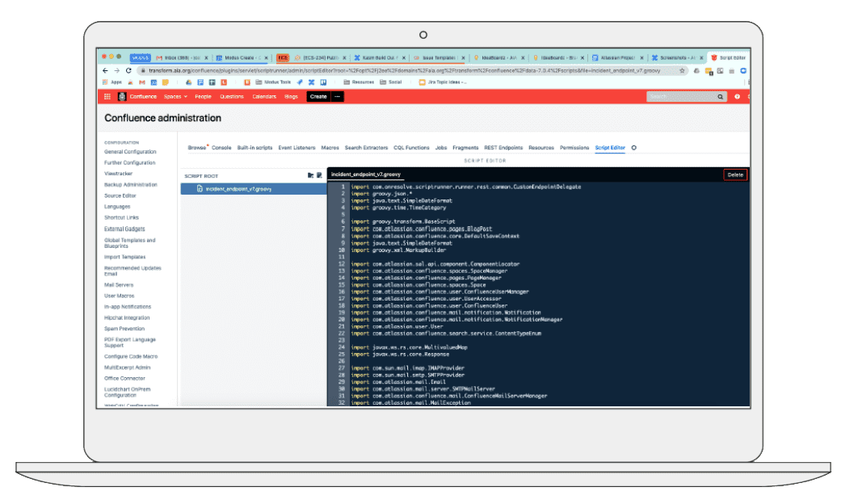Open the Google Drive bookmark icon
The height and width of the screenshot is (504, 858).
tap(188, 82)
